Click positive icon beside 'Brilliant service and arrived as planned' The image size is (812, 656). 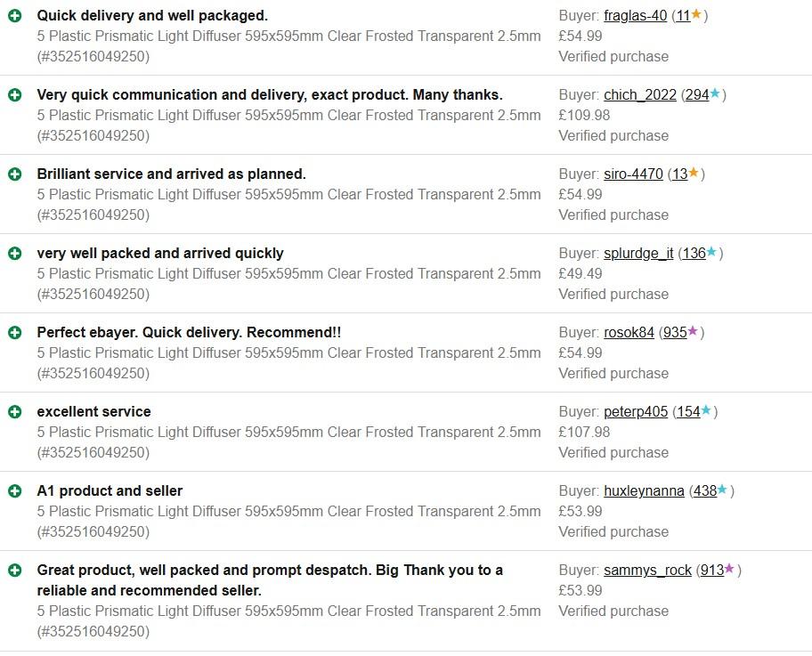tap(15, 174)
